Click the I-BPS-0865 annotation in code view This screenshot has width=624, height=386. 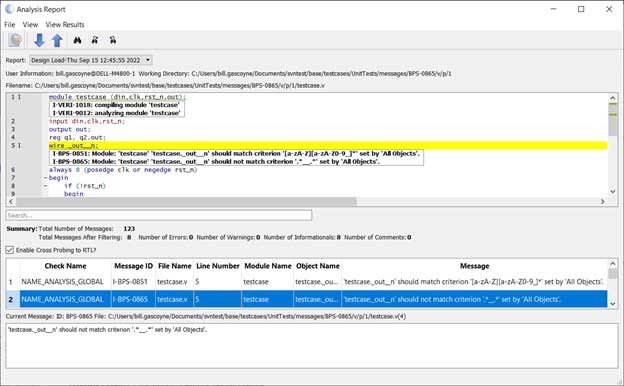216,162
